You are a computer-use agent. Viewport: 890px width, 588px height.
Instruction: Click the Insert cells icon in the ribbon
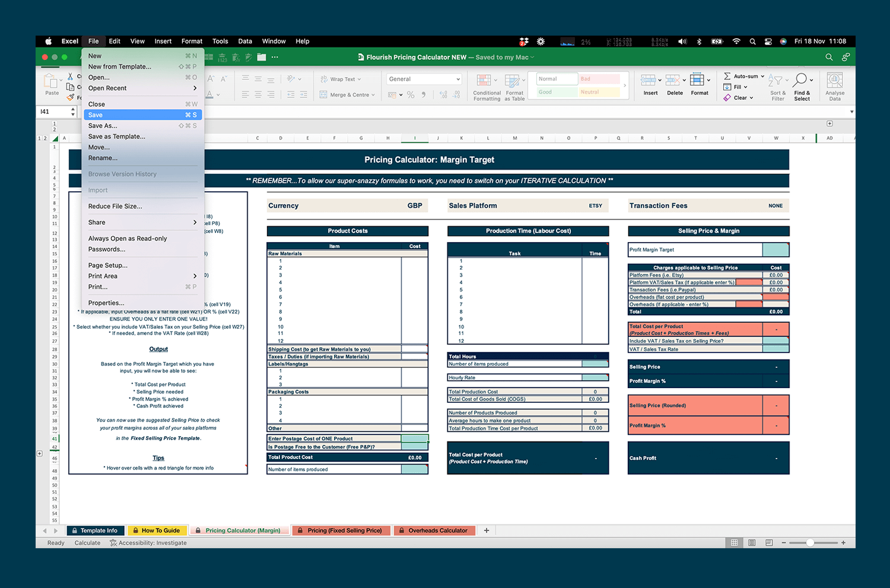(649, 83)
